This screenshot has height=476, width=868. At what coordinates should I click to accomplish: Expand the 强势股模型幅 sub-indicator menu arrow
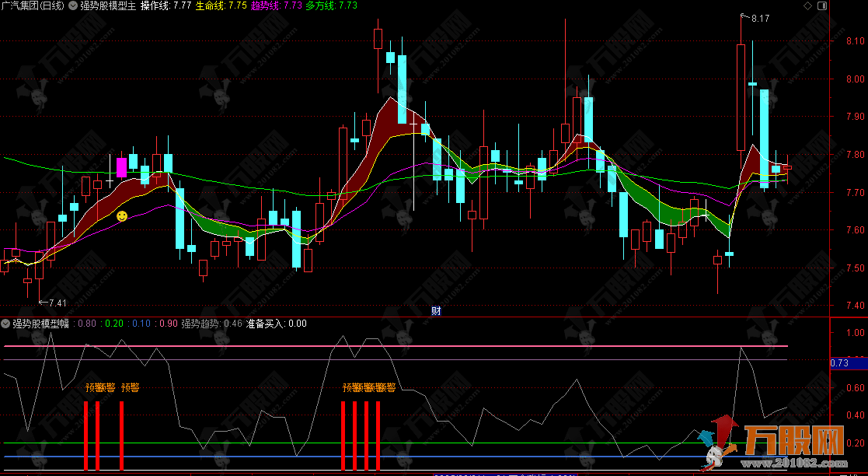[5, 324]
